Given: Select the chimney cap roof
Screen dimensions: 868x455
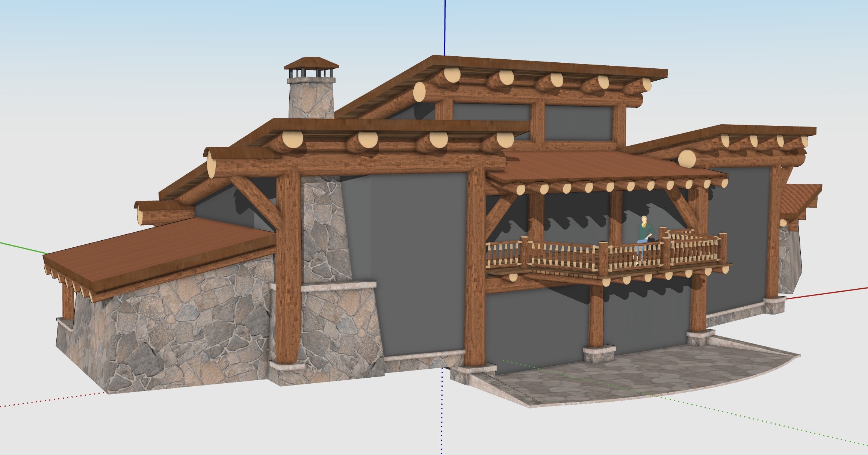Looking at the screenshot, I should click(312, 63).
